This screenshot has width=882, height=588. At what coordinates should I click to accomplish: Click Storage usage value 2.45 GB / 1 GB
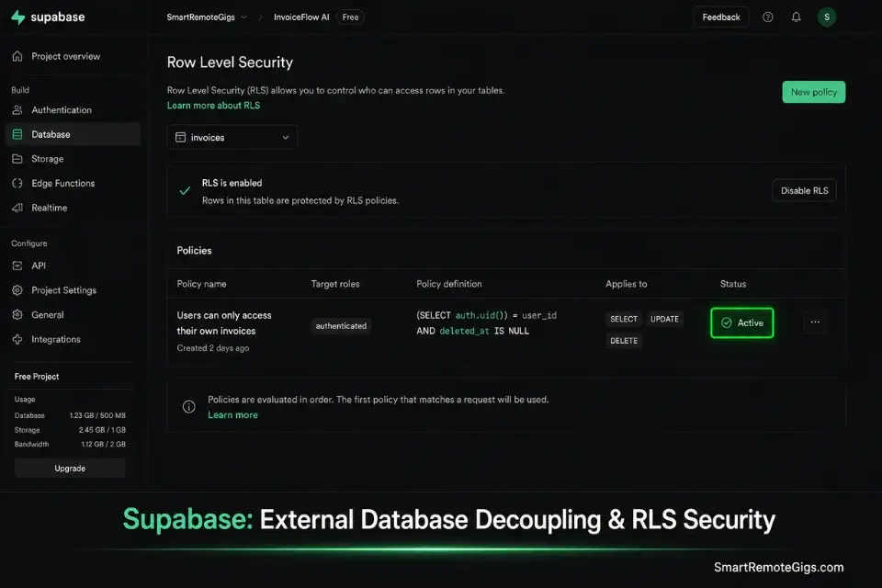pos(102,430)
